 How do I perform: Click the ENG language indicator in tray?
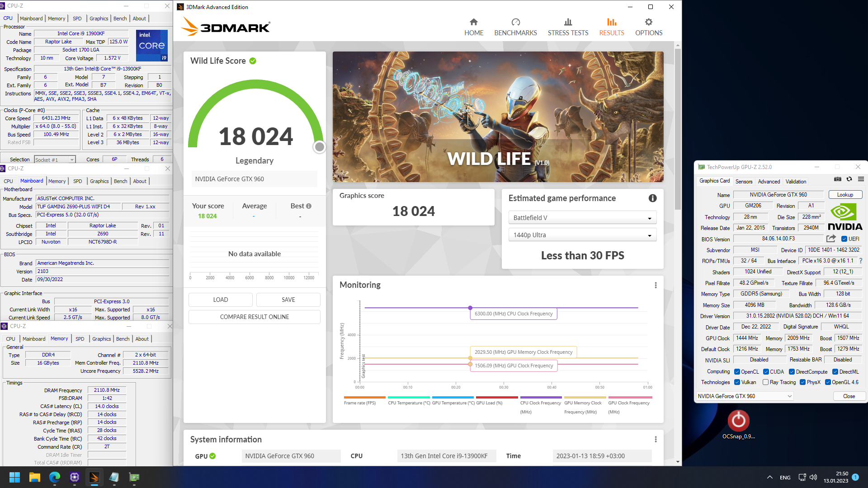coord(785,478)
